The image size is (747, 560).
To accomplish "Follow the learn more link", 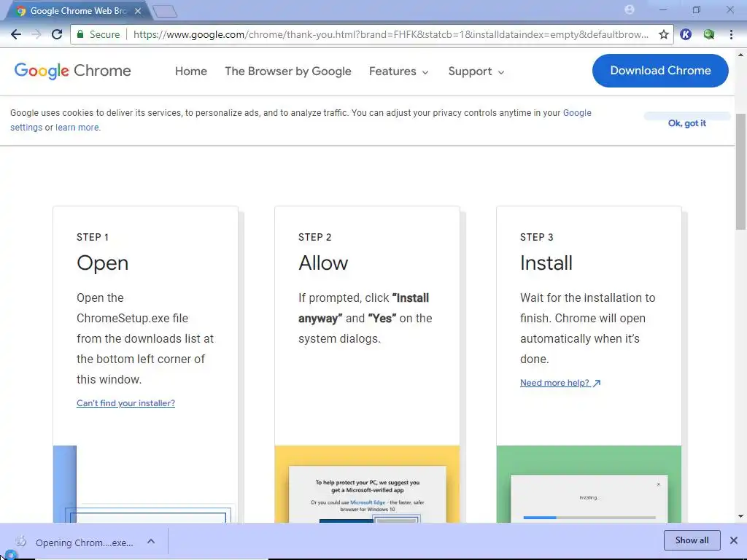I will click(77, 128).
